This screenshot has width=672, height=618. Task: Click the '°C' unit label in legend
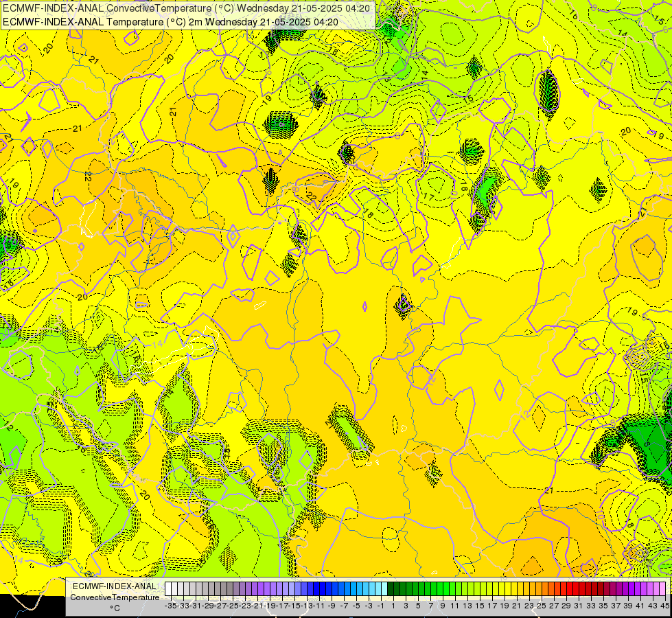[115, 608]
